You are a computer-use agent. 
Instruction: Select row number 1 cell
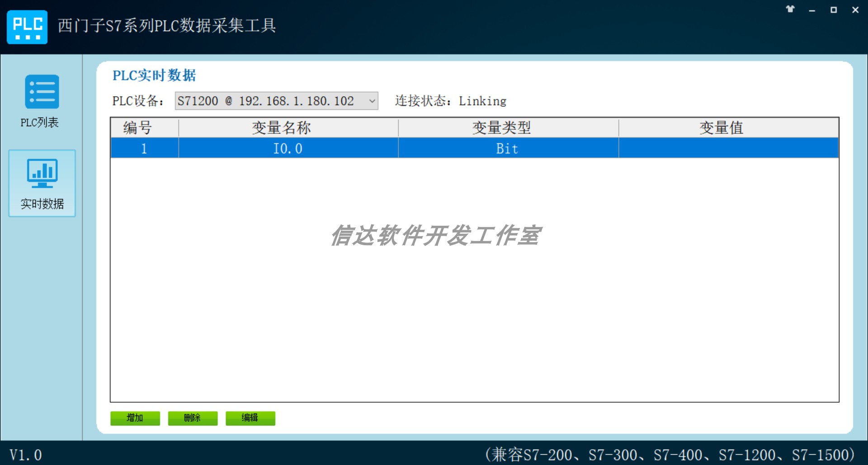tap(145, 148)
